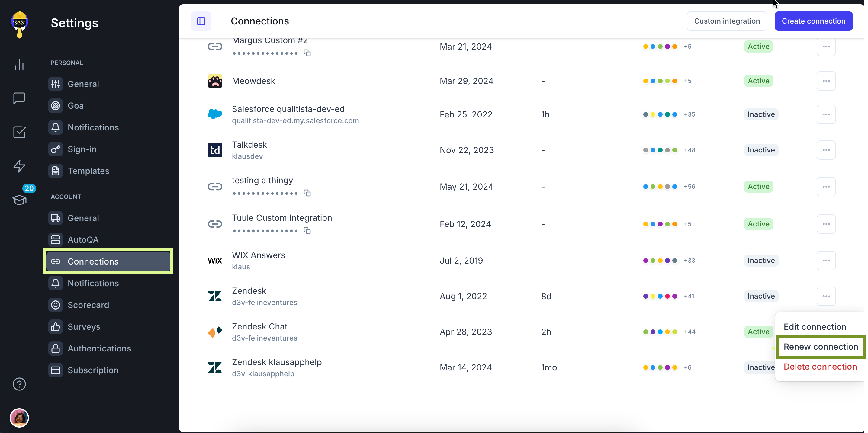
Task: Click Salesforce row colored user dots
Action: coord(660,114)
